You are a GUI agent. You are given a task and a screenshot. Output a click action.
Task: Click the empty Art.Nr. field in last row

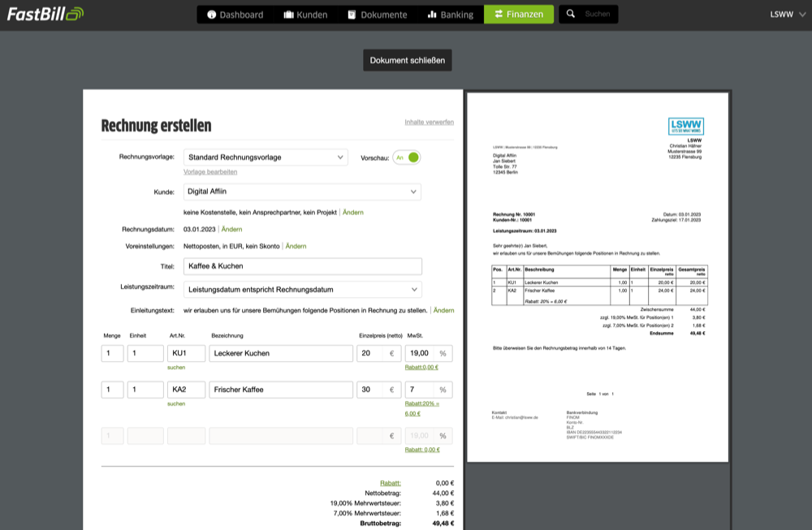[x=186, y=436]
